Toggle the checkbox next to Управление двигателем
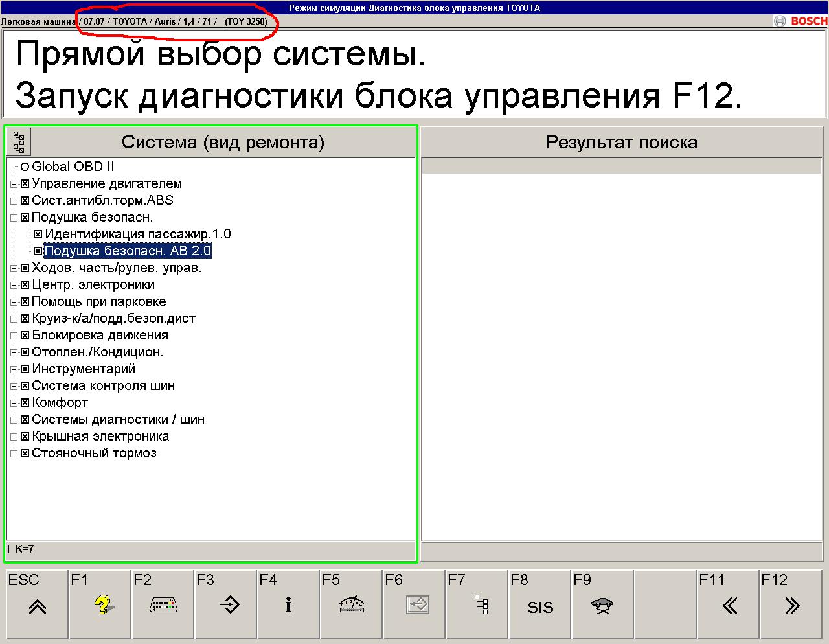829x644 pixels. 25,184
